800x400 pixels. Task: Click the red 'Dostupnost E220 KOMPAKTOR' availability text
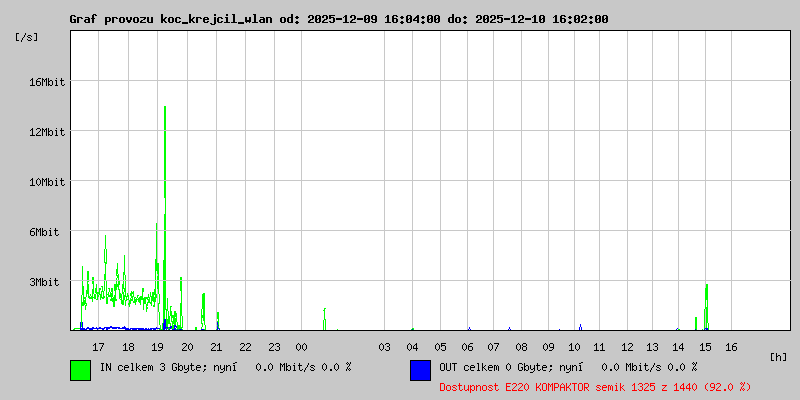[x=595, y=387]
